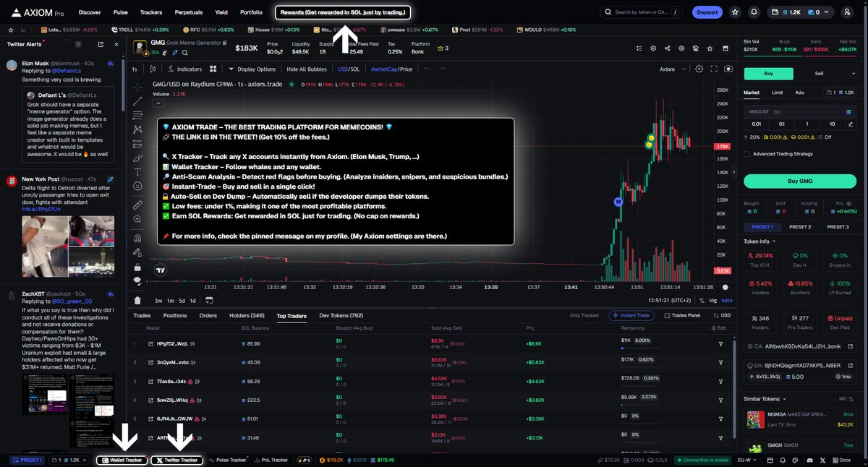Open the watchlist star in top bar
This screenshot has width=868, height=467.
[735, 12]
